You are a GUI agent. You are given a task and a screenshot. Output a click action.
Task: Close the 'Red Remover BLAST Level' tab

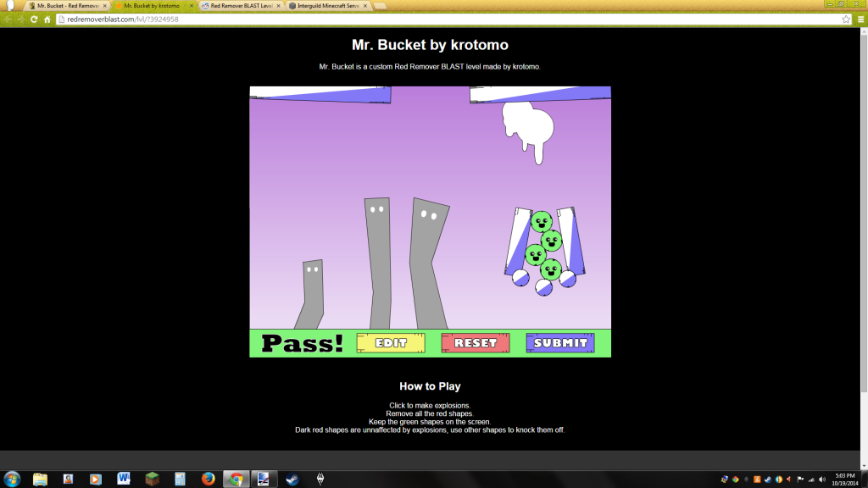(x=278, y=6)
